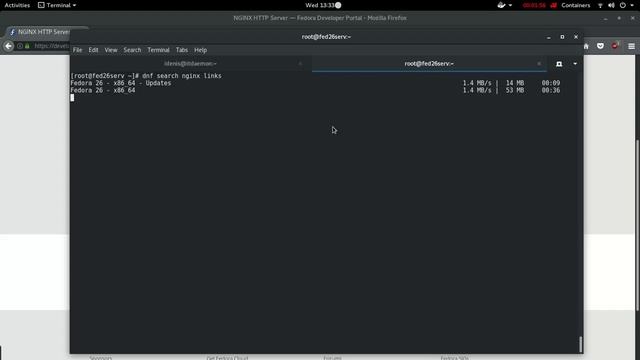Click 'Fedora 26 - x86_64 - Updates' line
The height and width of the screenshot is (360, 640).
coord(120,83)
